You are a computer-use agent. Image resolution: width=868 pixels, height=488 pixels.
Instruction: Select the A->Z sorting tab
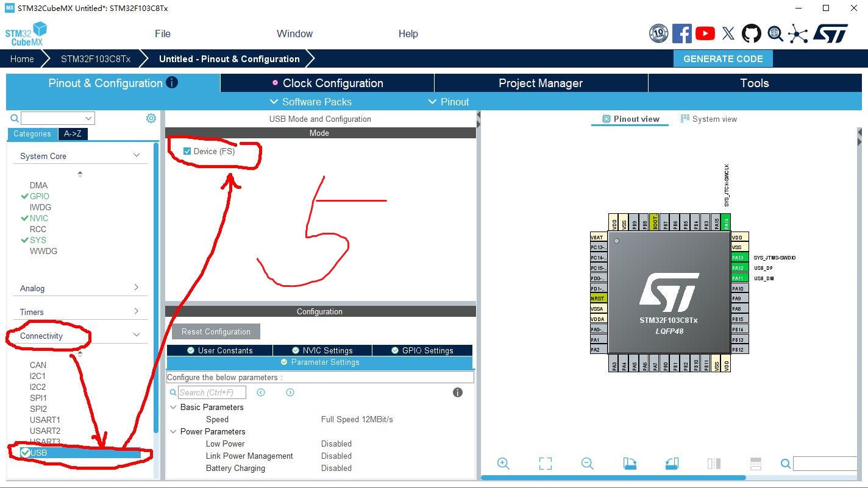[x=73, y=133]
